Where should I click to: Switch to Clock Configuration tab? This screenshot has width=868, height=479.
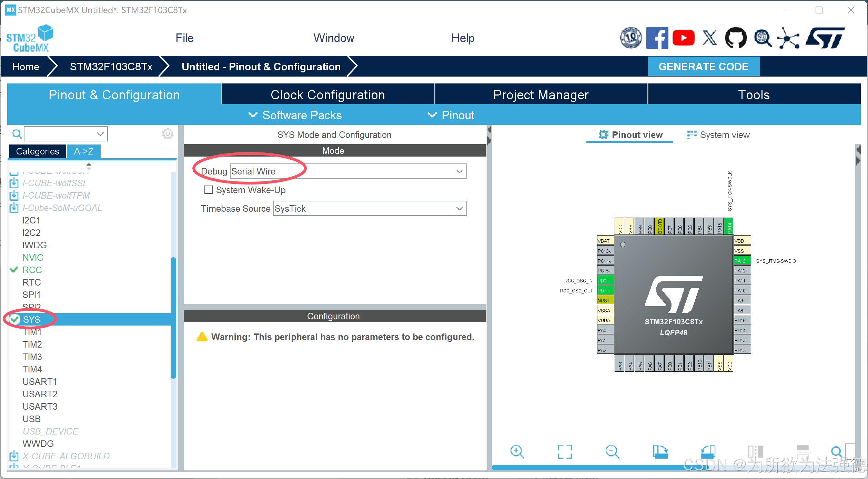click(327, 95)
